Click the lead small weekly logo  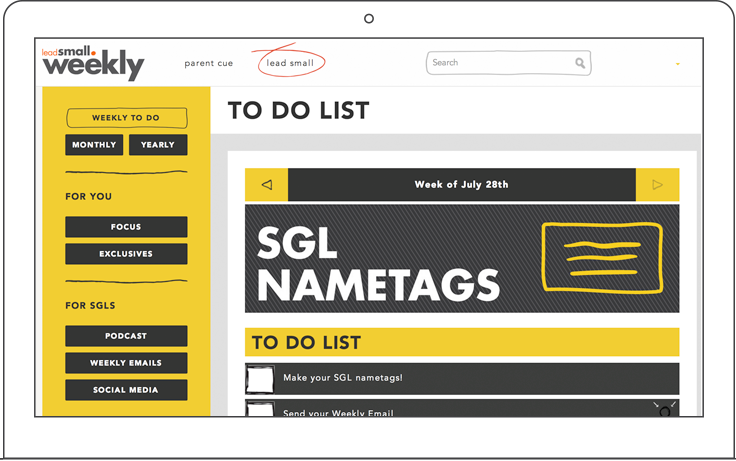(x=93, y=63)
